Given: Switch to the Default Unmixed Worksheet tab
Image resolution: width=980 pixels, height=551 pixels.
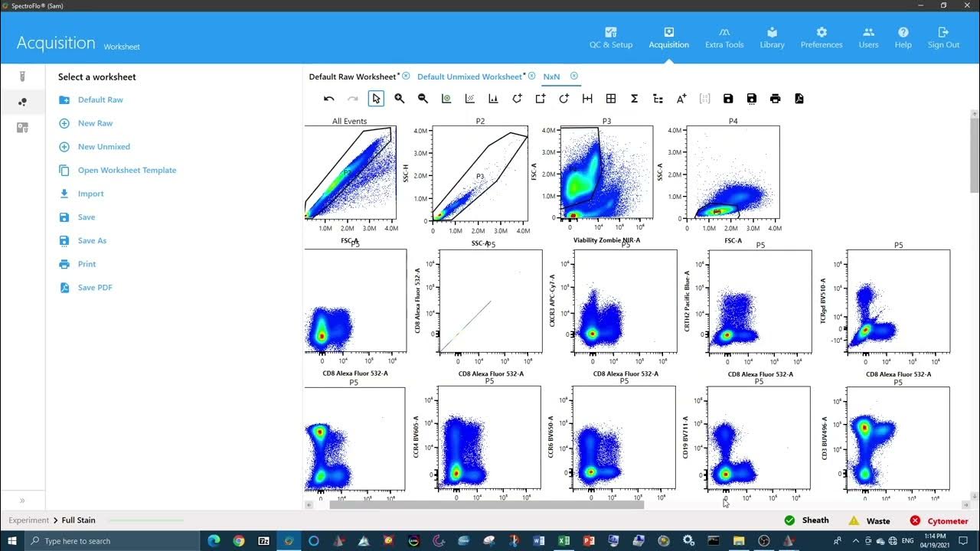Looking at the screenshot, I should [x=469, y=77].
